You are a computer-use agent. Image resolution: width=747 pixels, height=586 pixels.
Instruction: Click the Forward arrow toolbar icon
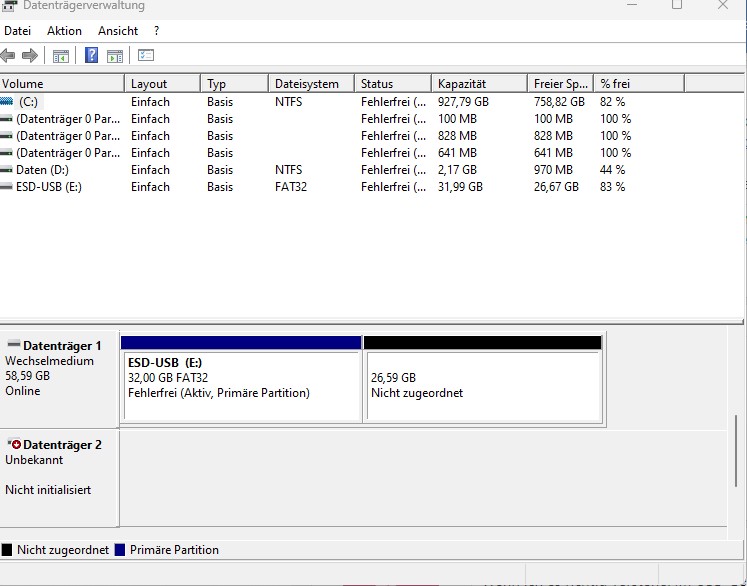(30, 56)
